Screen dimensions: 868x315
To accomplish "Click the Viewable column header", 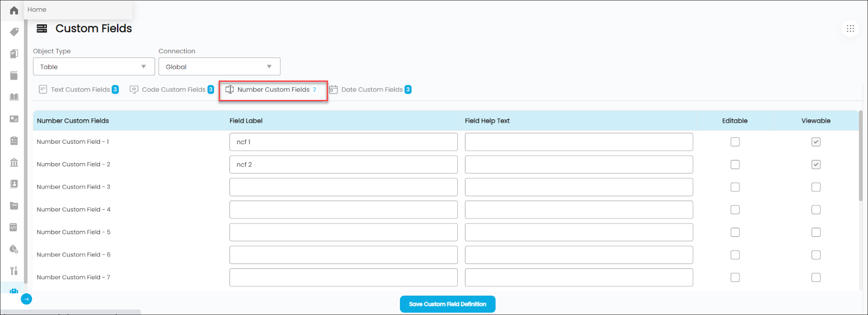I will point(816,121).
